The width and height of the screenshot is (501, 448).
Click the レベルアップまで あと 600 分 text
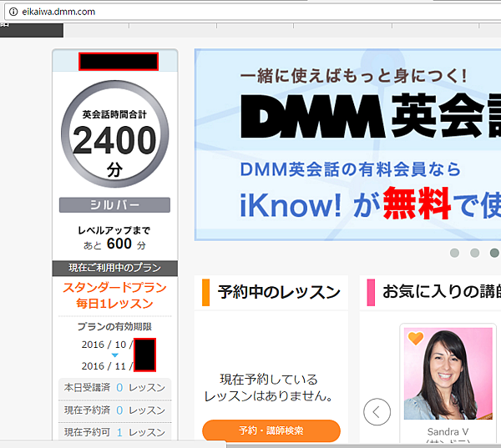(x=114, y=238)
